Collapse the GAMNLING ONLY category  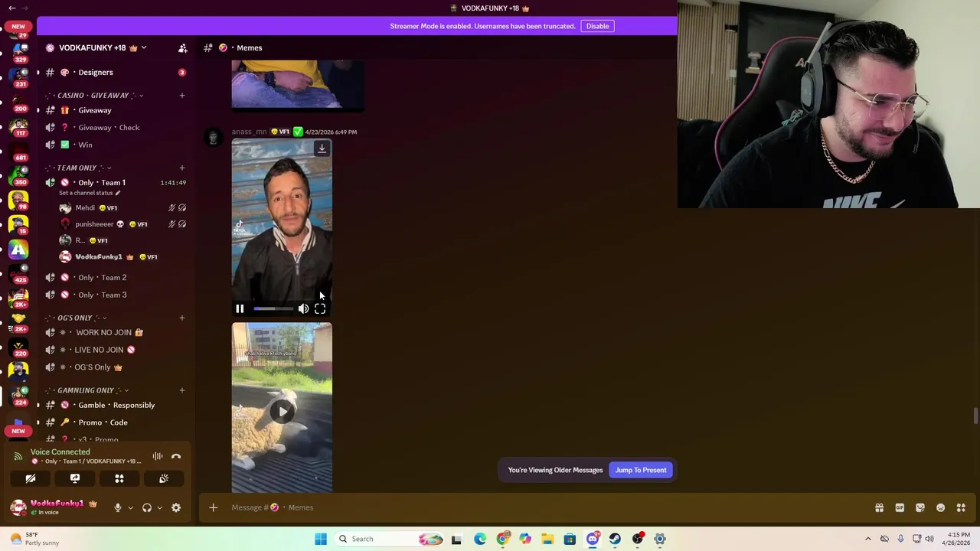coord(87,390)
